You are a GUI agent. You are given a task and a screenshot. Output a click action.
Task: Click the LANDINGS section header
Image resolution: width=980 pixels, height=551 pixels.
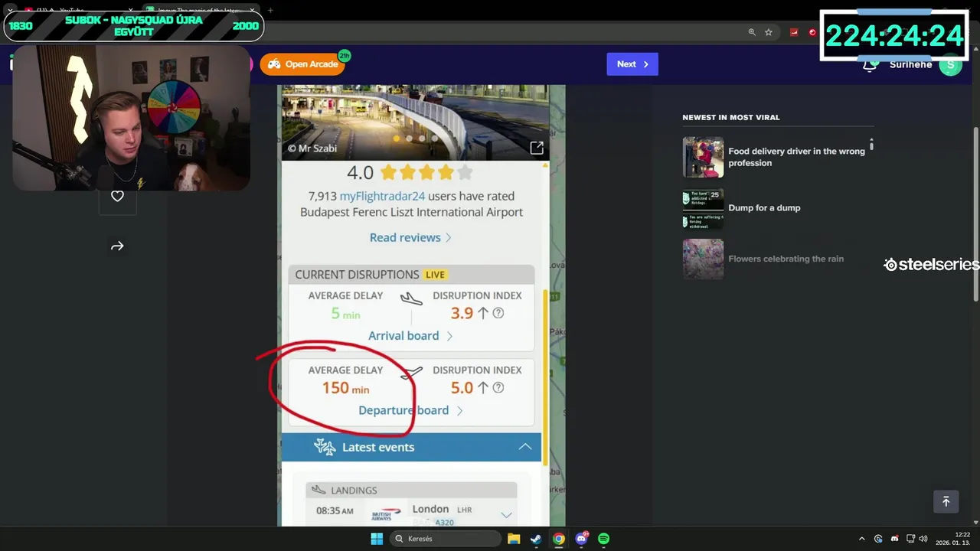pyautogui.click(x=411, y=490)
